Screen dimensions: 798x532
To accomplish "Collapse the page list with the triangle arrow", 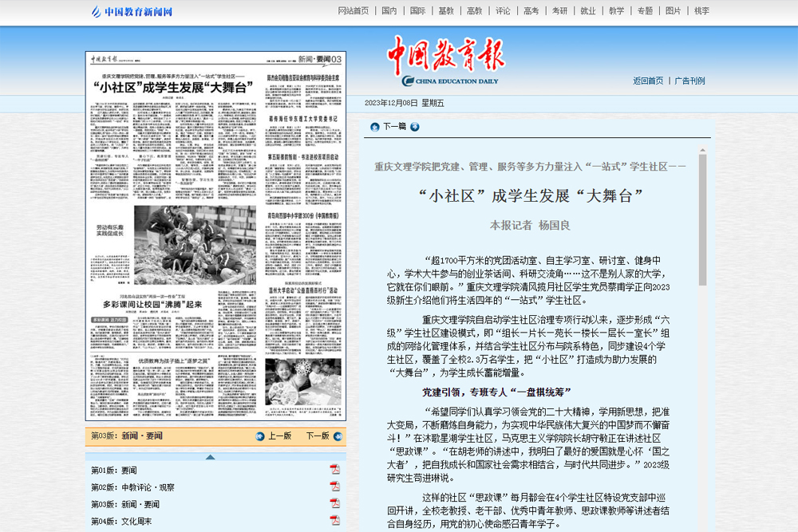I will (210, 457).
